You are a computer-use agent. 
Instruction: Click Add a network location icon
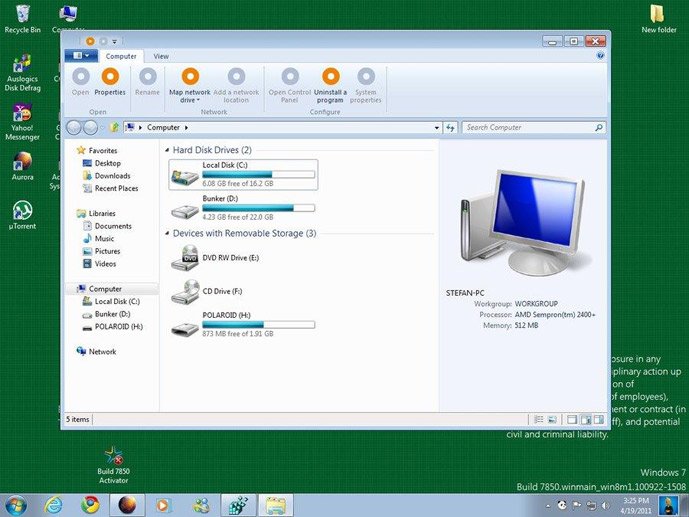236,76
